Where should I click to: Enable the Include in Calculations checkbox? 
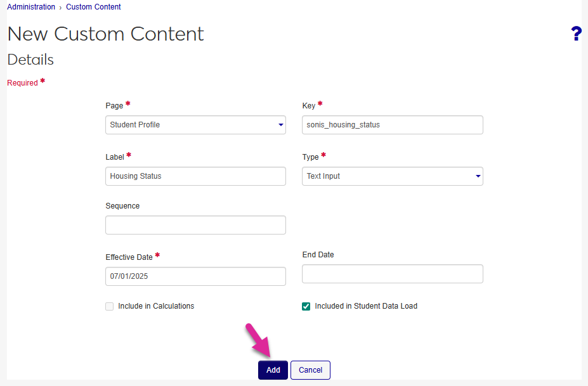[x=110, y=306]
